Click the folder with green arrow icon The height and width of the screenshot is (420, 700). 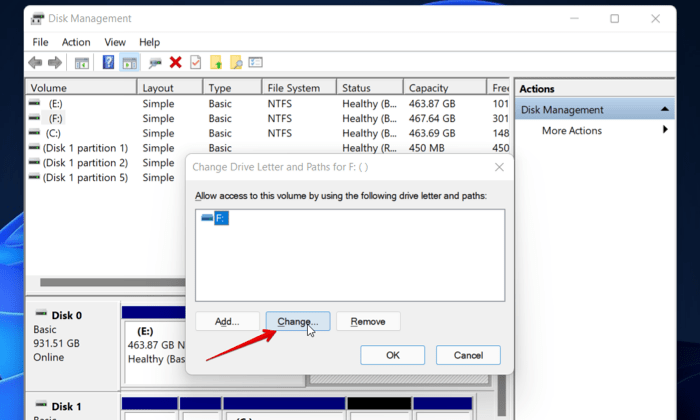[x=216, y=62]
